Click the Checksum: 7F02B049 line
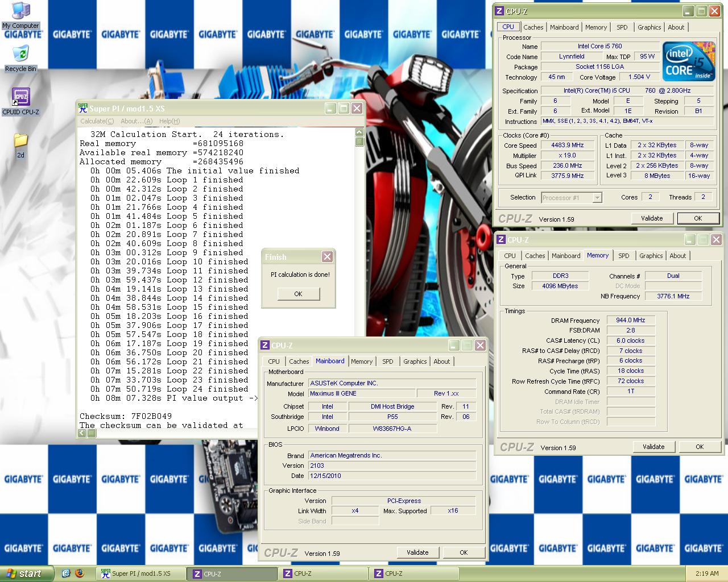This screenshot has width=728, height=582. (x=126, y=416)
